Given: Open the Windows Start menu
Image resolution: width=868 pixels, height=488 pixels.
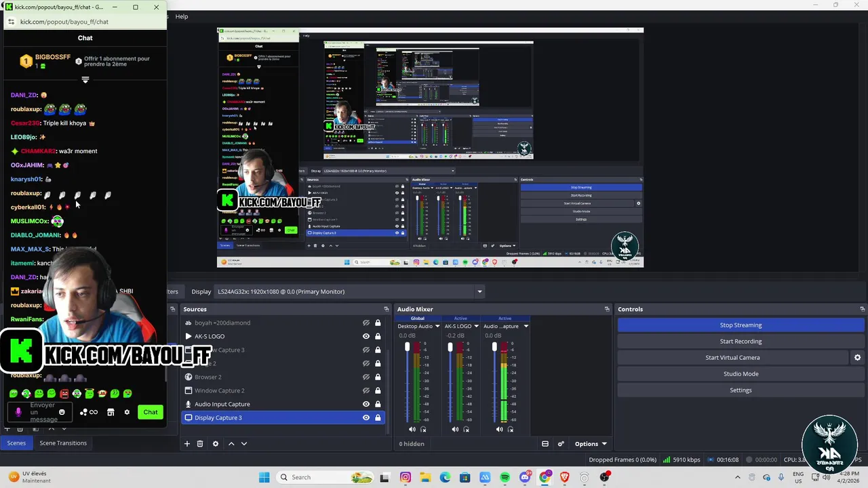Looking at the screenshot, I should point(264,477).
